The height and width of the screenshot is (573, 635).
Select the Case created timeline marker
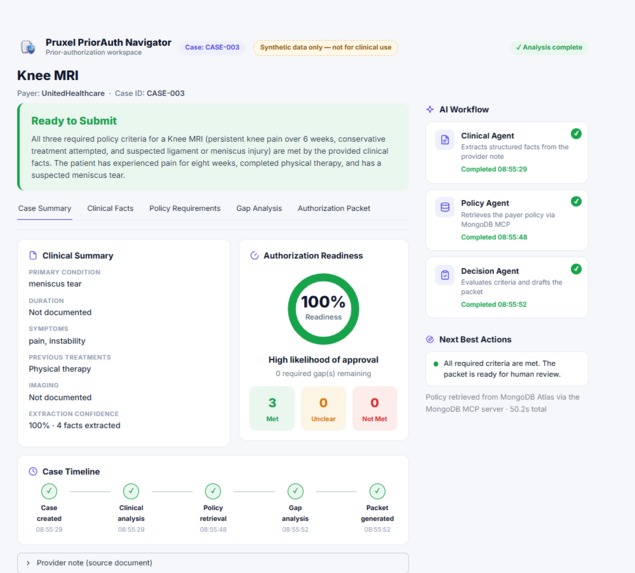(x=49, y=491)
